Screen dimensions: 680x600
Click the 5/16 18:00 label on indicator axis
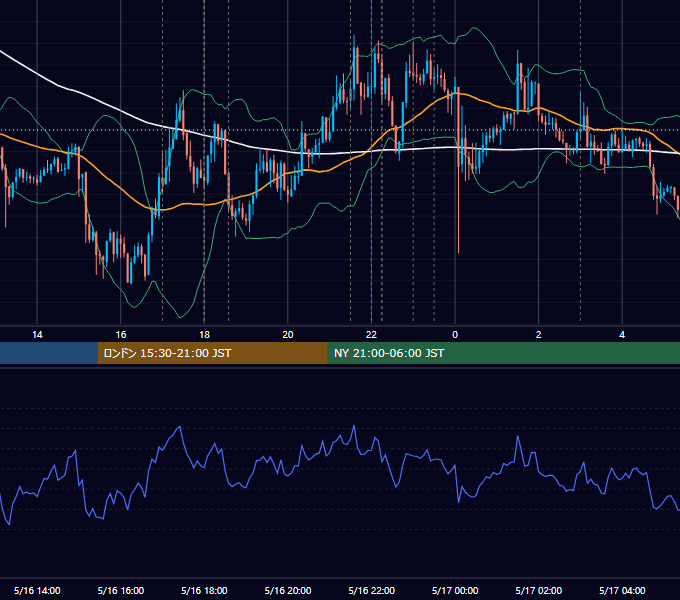(204, 590)
